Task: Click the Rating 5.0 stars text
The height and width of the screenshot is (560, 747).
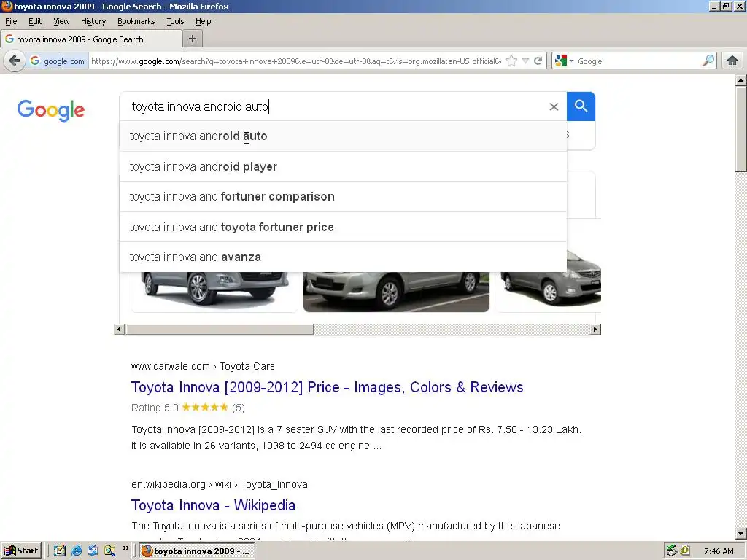Action: (188, 408)
